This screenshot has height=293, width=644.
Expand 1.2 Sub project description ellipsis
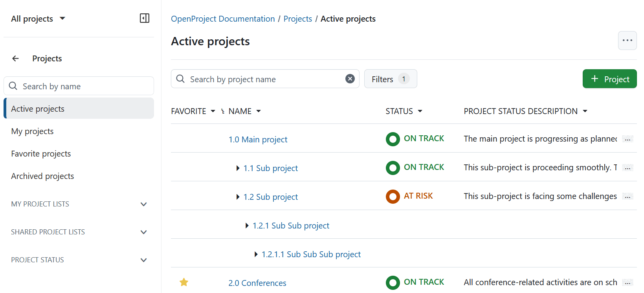[627, 197]
